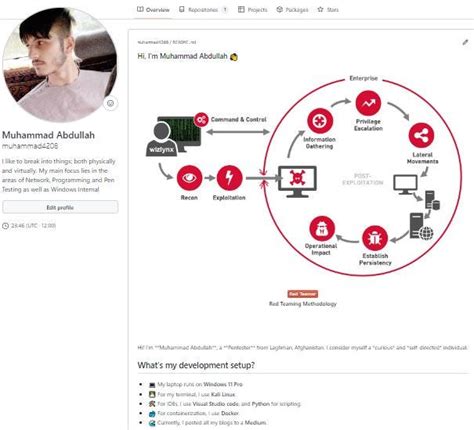Image resolution: width=474 pixels, height=430 pixels.
Task: Click the Establish Persistency bug icon
Action: [x=375, y=238]
